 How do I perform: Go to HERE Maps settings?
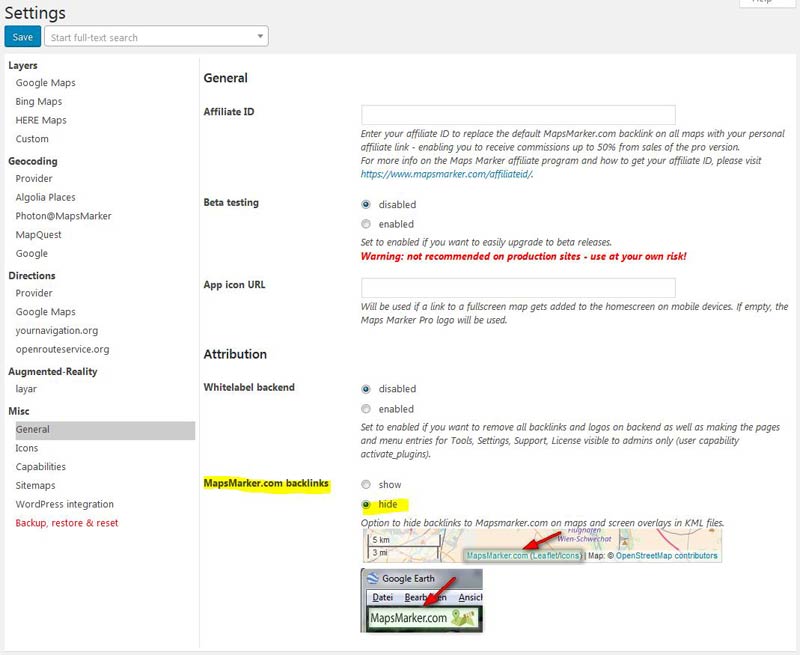(x=41, y=120)
